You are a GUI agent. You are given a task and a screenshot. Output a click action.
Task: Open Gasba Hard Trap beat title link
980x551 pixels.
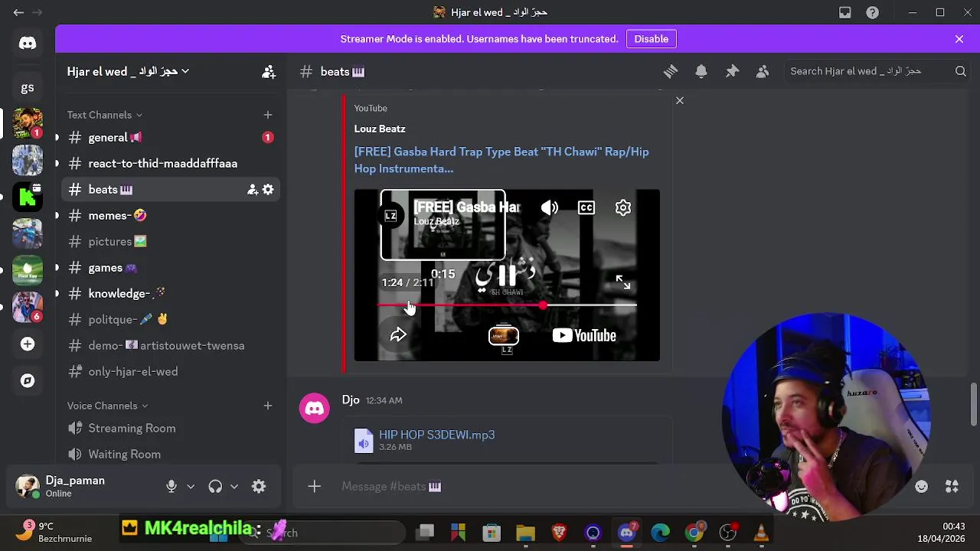point(501,160)
